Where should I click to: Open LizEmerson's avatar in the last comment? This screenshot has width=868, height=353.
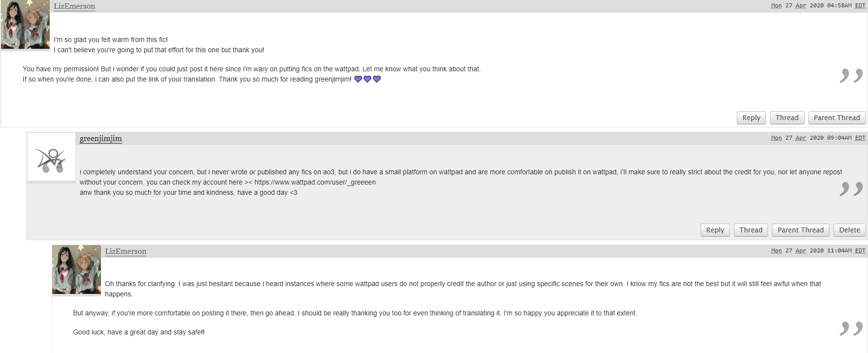pyautogui.click(x=77, y=270)
